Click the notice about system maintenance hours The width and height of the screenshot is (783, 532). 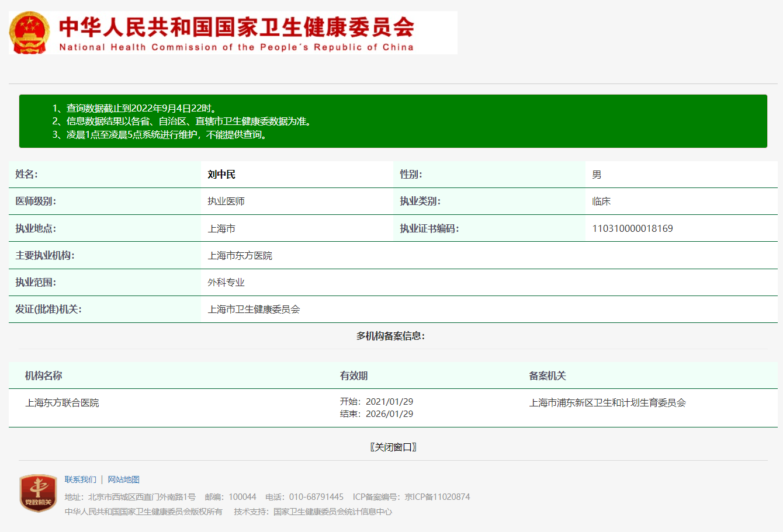(x=161, y=135)
